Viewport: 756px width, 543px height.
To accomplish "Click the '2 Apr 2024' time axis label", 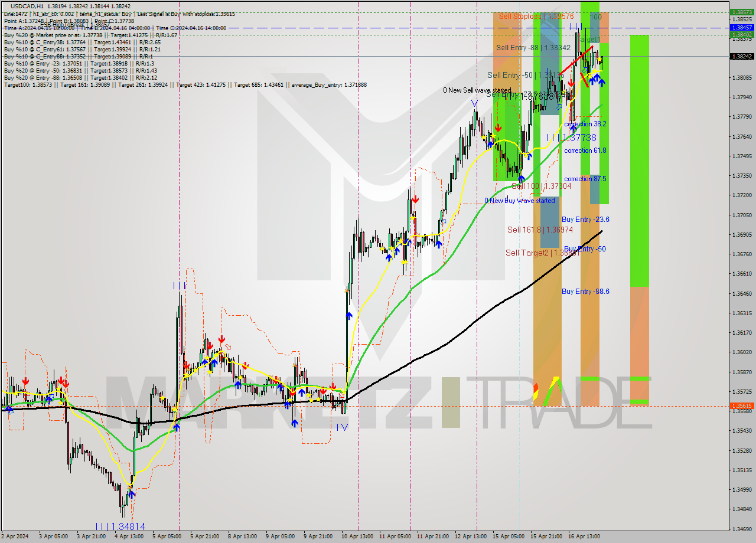I will point(16,537).
